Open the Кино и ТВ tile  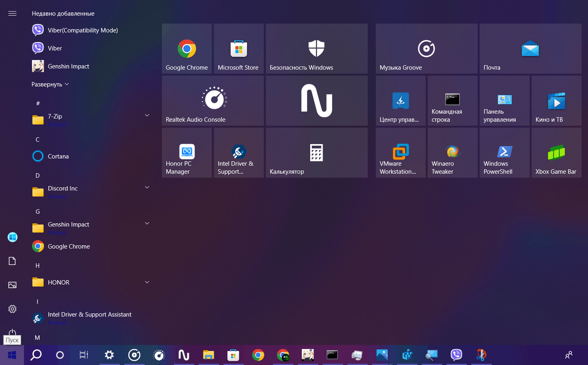556,100
